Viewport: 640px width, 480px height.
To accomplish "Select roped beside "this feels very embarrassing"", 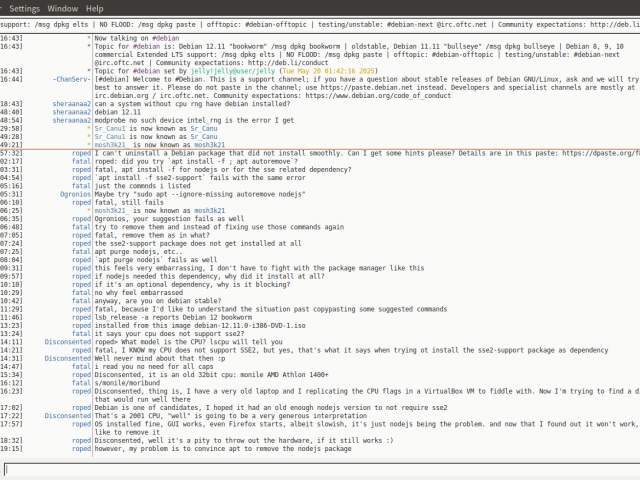I will [81, 268].
